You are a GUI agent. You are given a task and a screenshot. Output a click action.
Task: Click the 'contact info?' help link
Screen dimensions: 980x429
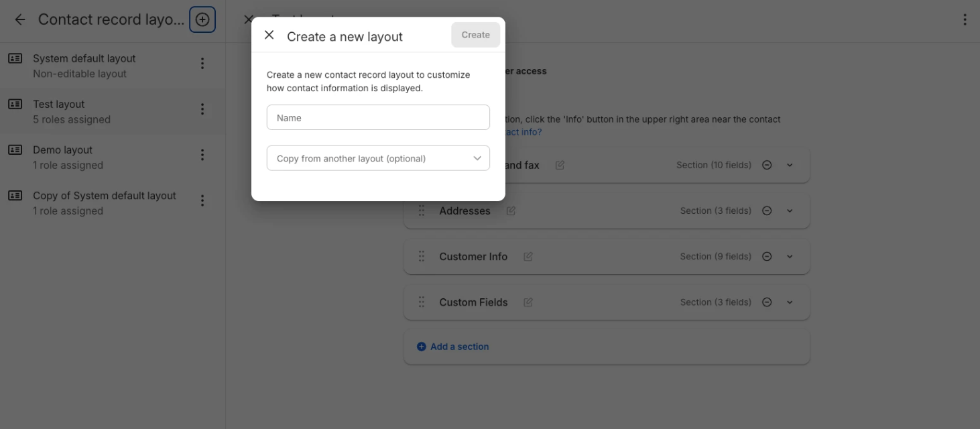click(x=524, y=132)
